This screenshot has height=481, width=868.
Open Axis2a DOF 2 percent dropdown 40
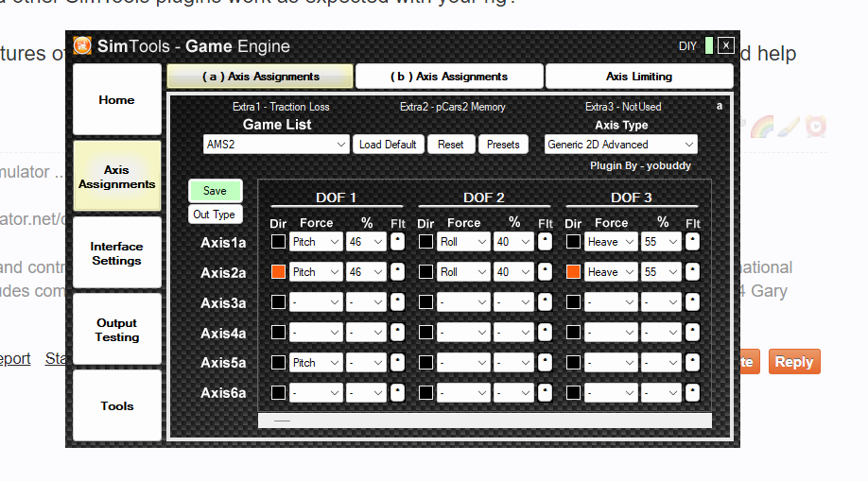click(513, 272)
